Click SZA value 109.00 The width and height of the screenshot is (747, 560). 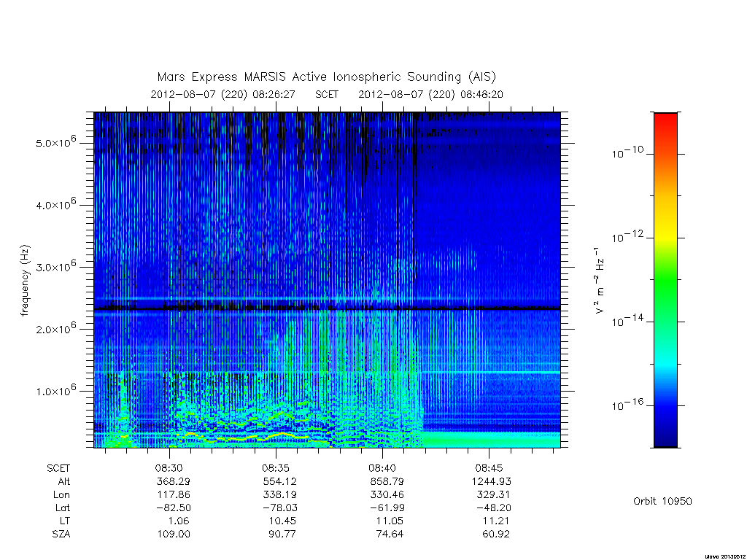[174, 534]
